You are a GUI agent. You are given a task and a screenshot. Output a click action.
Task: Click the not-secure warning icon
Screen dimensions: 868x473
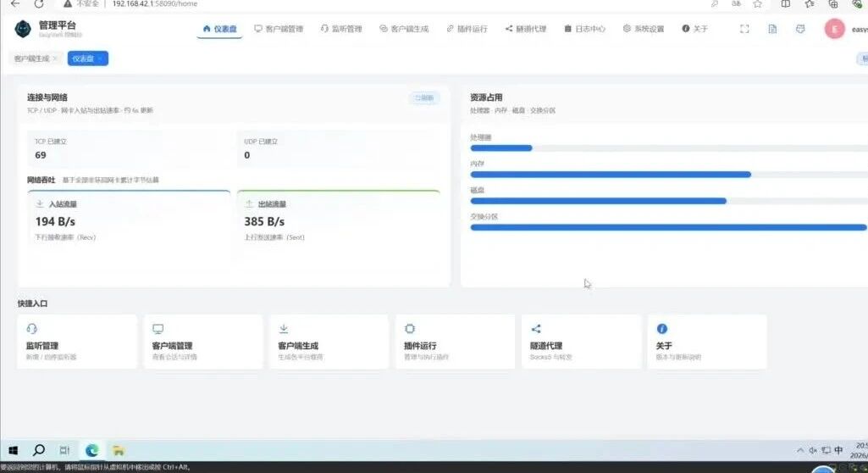pos(68,3)
